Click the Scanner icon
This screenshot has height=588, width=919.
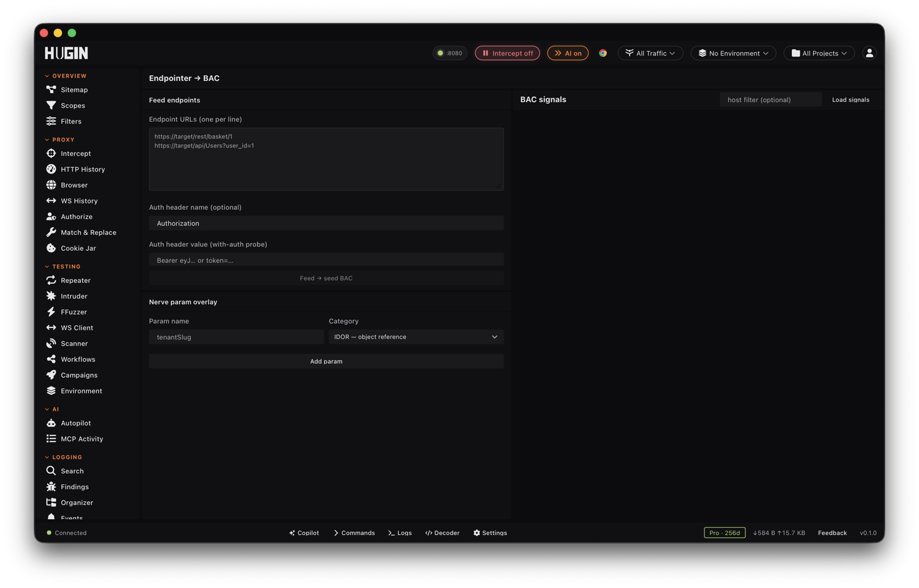(51, 344)
